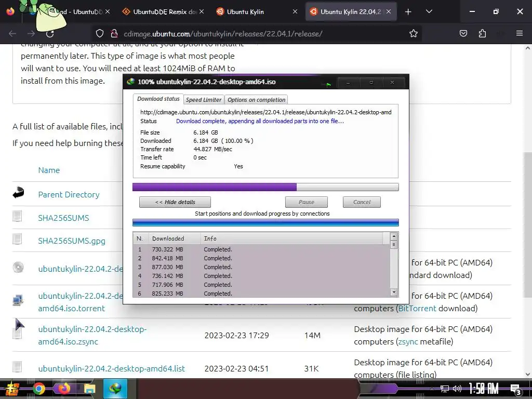Open File Explorer from the taskbar

coord(89,389)
